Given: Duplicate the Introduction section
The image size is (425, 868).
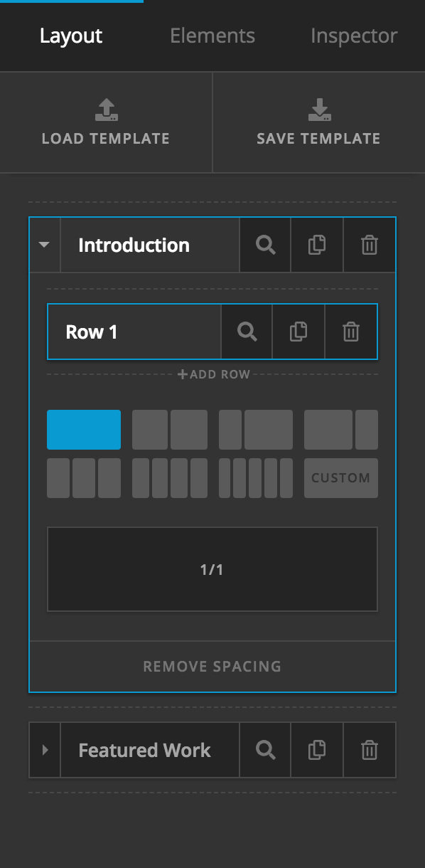Looking at the screenshot, I should point(317,245).
